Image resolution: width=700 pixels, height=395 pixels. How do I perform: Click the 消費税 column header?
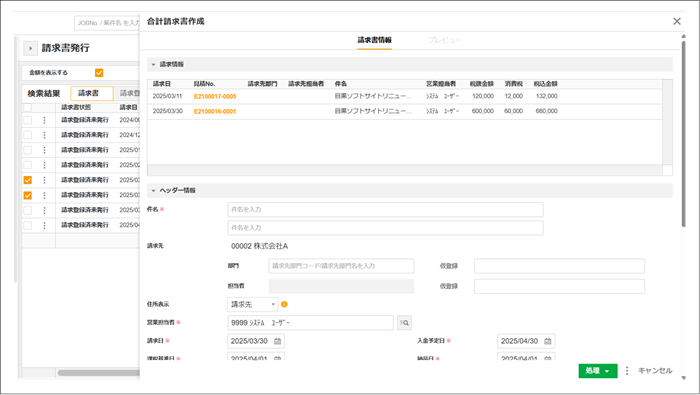coord(514,84)
